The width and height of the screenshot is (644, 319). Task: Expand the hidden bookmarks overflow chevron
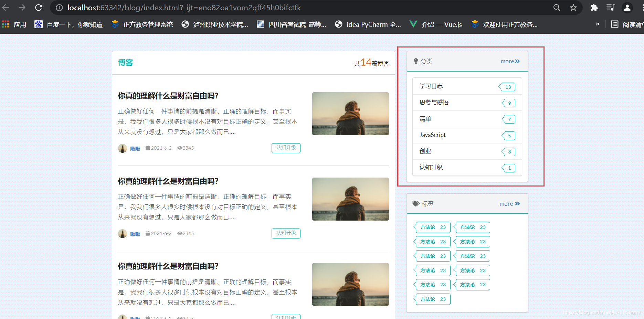[598, 24]
